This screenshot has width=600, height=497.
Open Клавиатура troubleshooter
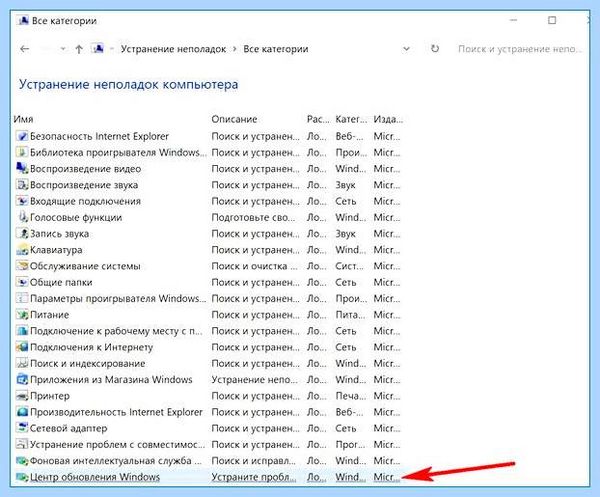pos(56,250)
